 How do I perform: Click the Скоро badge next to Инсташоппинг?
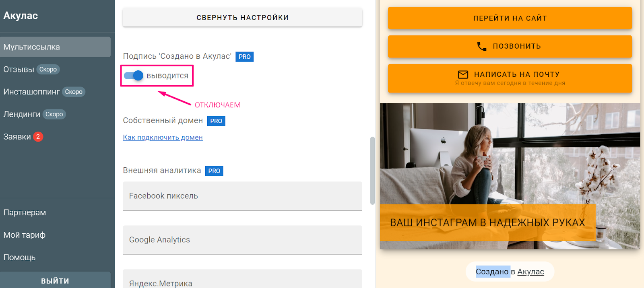74,92
